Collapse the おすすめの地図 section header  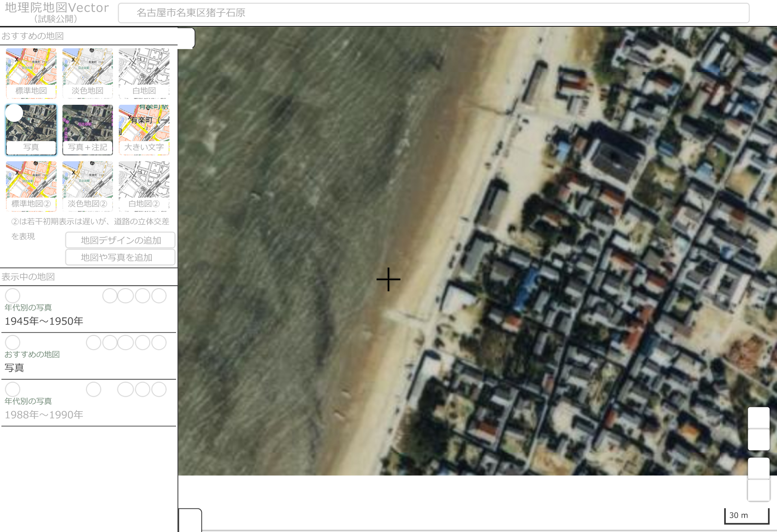(89, 36)
